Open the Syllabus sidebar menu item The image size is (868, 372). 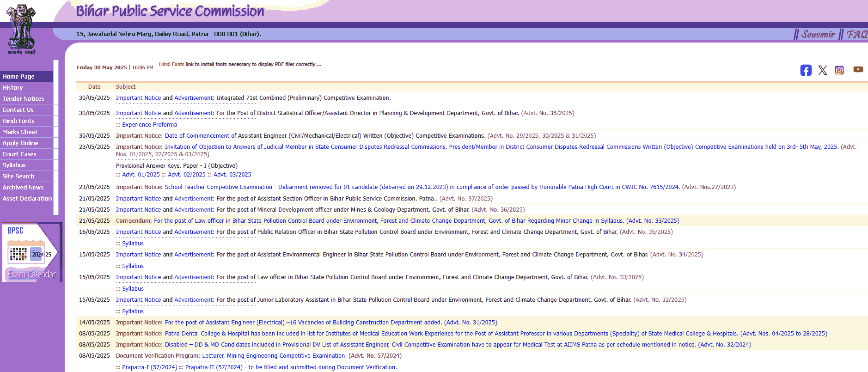tap(27, 165)
